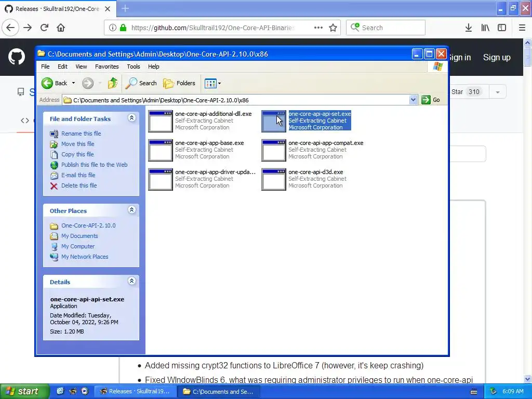Toggle Firefox sidebar icon

502,28
